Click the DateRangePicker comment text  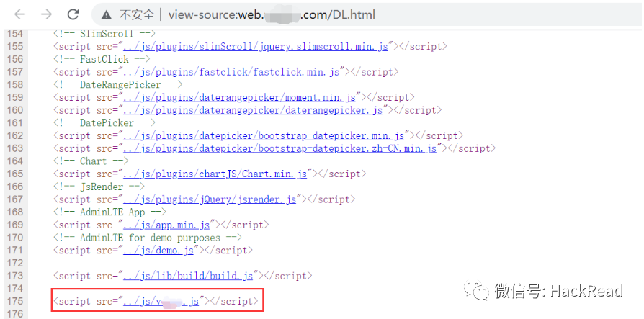click(117, 84)
